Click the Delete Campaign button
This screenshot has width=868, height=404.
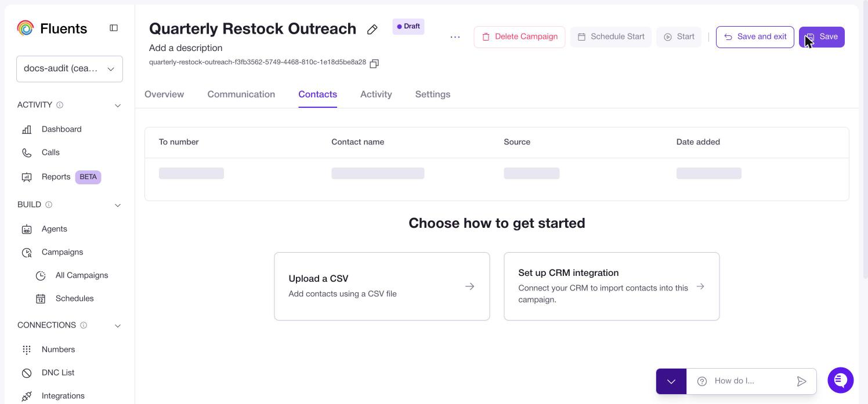[x=519, y=37]
